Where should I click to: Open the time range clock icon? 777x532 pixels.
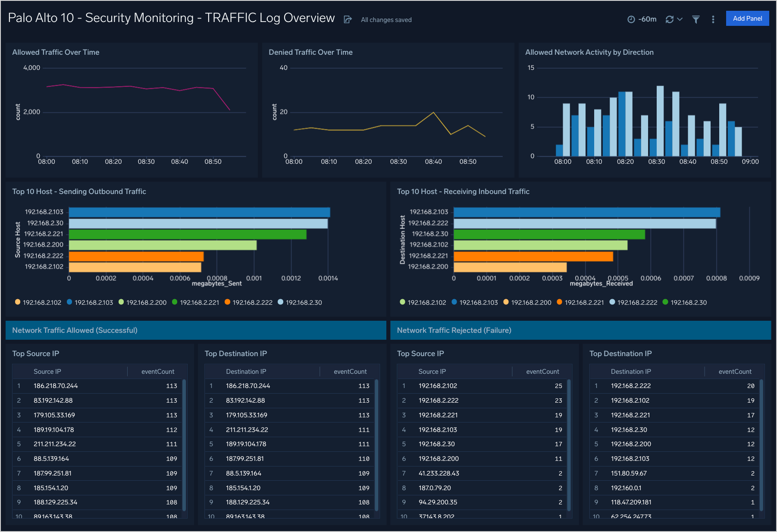[x=630, y=19]
